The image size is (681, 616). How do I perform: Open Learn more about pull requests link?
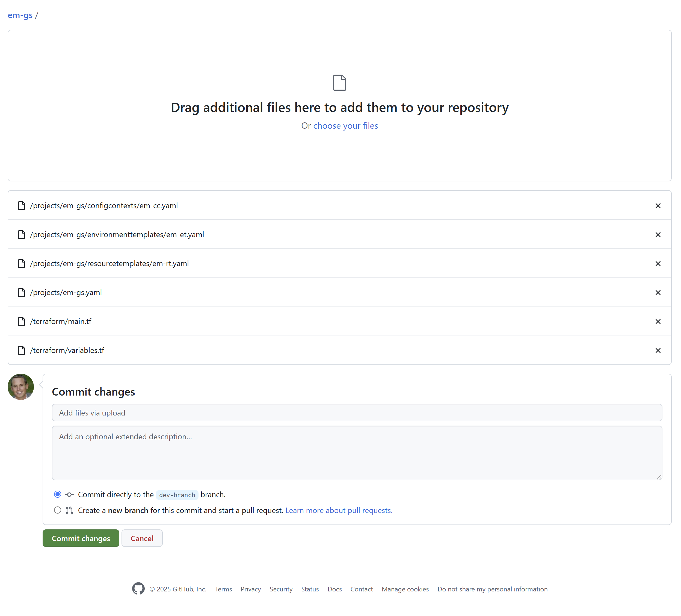coord(339,511)
